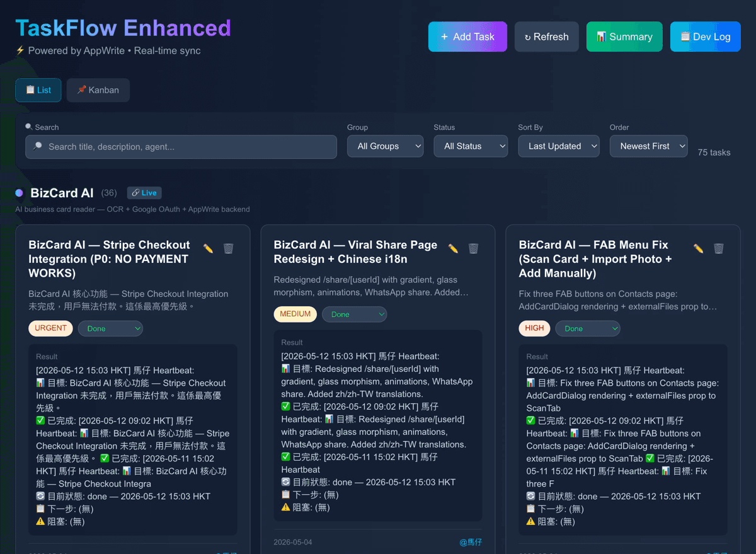Image resolution: width=756 pixels, height=554 pixels.
Task: Click the HIGH priority badge
Action: click(535, 328)
